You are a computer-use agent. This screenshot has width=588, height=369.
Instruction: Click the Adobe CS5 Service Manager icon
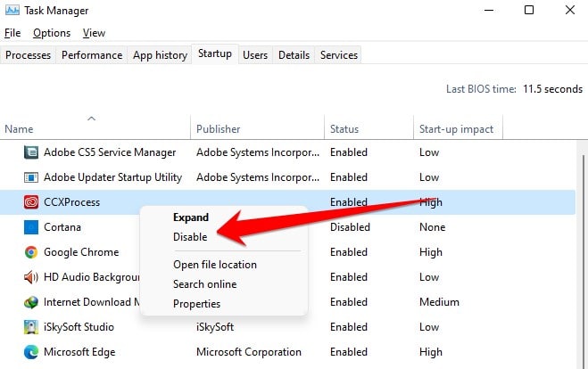[30, 152]
